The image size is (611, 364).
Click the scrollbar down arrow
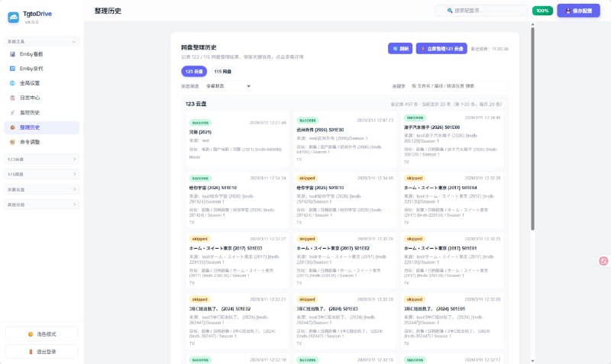[x=532, y=360]
